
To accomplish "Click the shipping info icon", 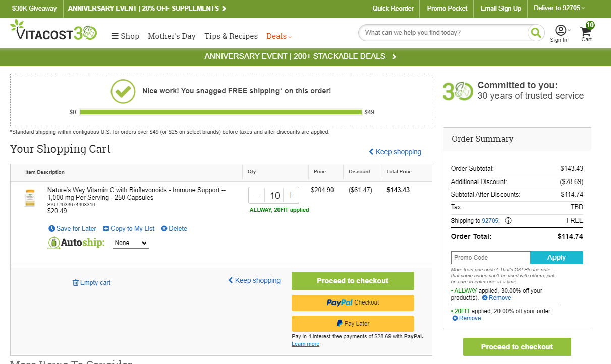I will [x=508, y=220].
